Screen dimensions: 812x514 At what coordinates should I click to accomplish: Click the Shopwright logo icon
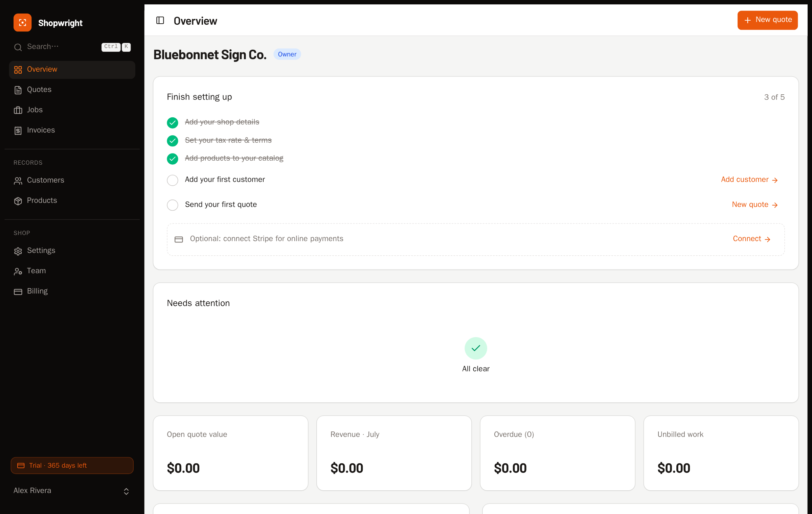[22, 23]
